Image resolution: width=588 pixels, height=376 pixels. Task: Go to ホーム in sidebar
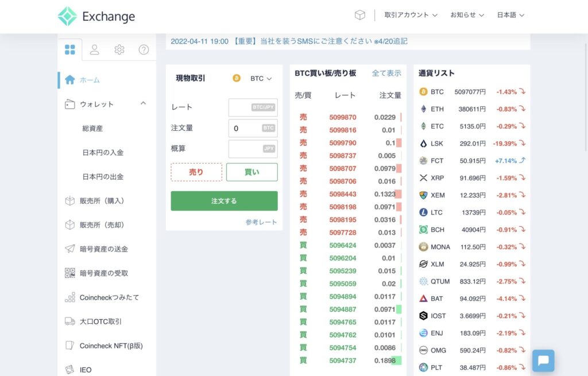(x=90, y=80)
